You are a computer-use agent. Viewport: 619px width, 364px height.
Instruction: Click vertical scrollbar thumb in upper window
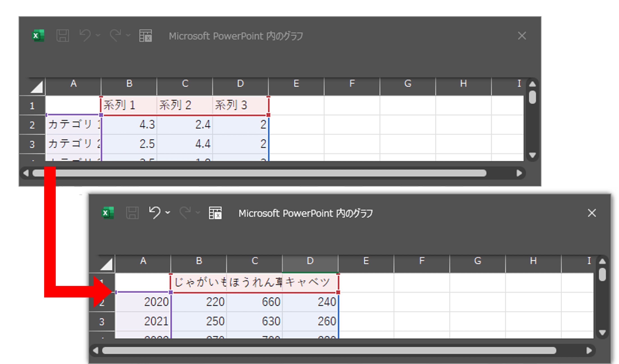pos(532,97)
